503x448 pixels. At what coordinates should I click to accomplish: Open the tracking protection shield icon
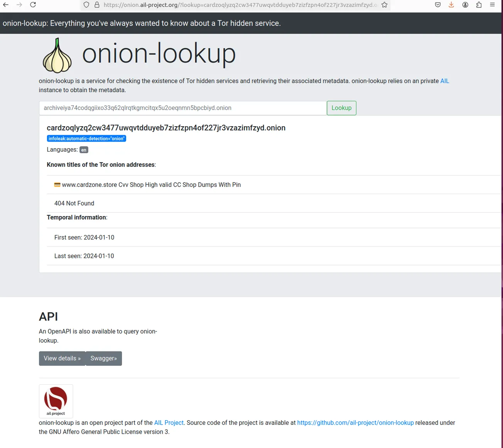coord(86,5)
